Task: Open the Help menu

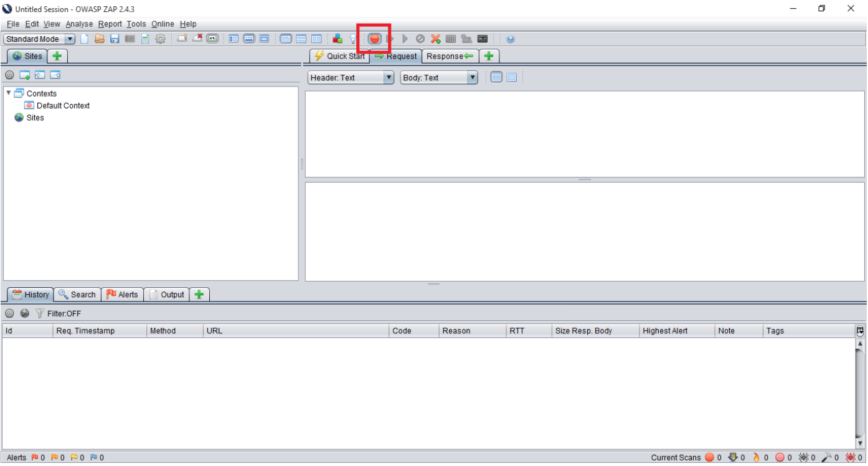Action: (x=188, y=24)
